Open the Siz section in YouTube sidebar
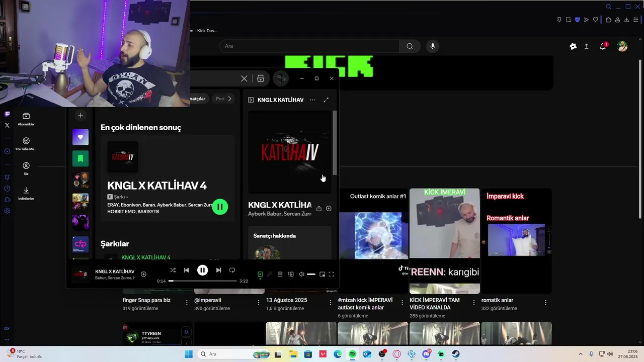 pyautogui.click(x=26, y=168)
